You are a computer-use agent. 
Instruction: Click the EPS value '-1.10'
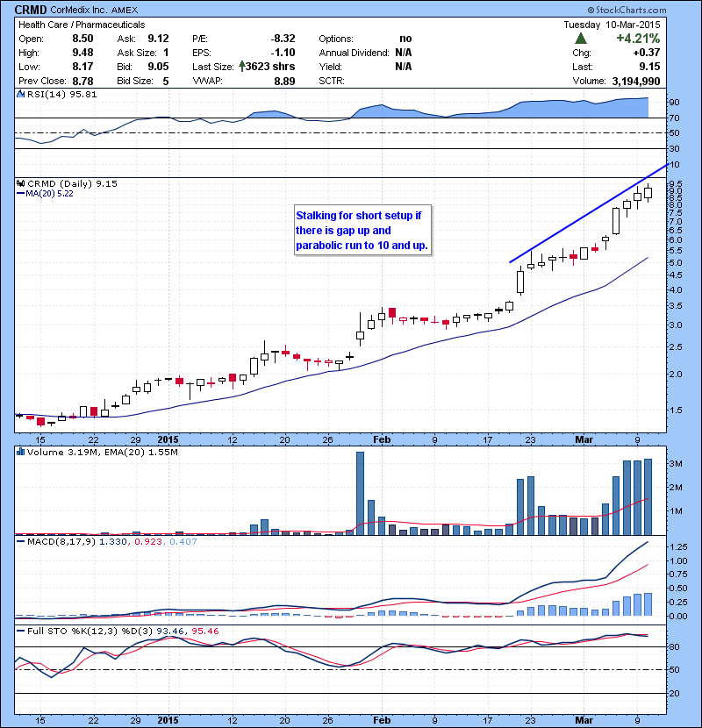tap(283, 53)
